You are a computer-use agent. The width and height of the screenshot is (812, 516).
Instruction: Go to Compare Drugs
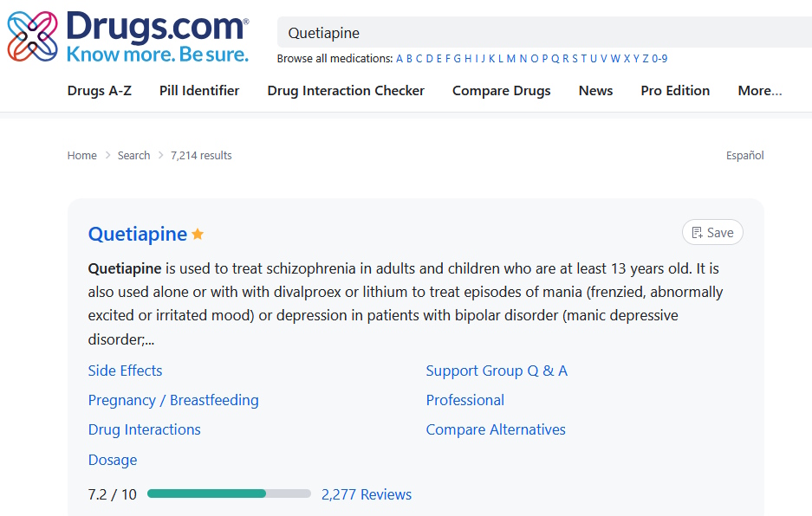coord(501,91)
